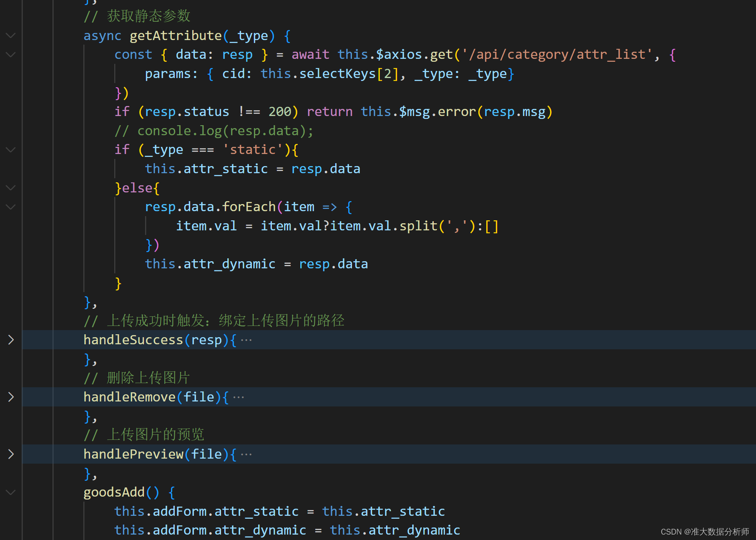The height and width of the screenshot is (540, 756).
Task: Collapse the async getAttribute fold arrow
Action: point(11,35)
